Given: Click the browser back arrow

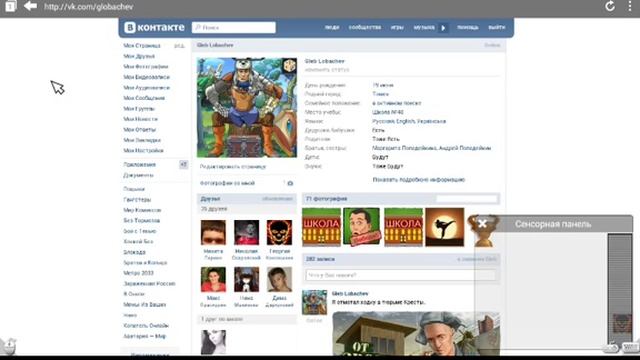Looking at the screenshot, I should pyautogui.click(x=30, y=6).
